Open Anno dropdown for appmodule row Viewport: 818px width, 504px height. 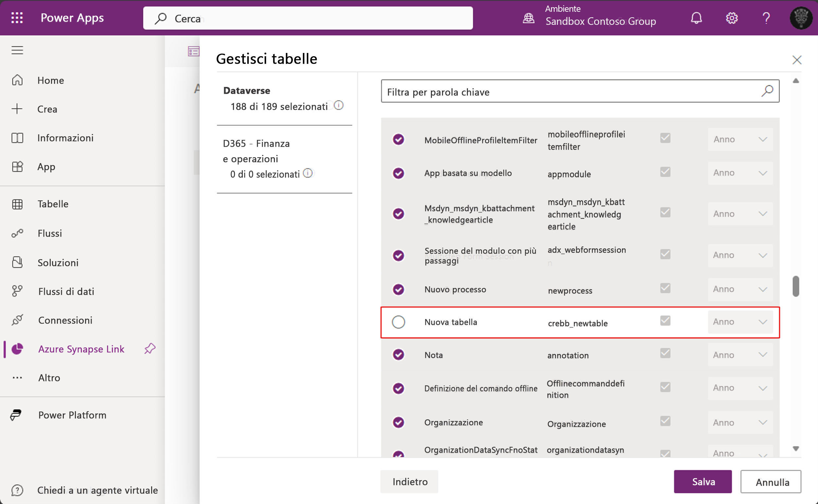(740, 173)
